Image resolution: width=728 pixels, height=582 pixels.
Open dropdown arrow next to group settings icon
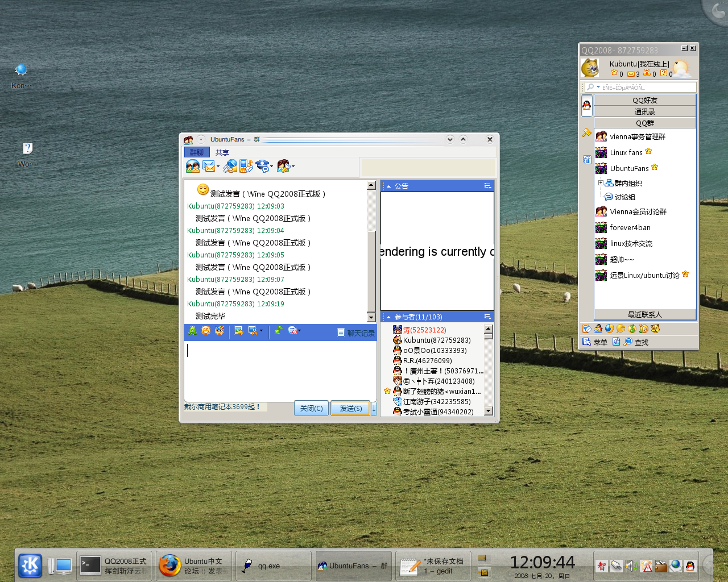pos(293,167)
